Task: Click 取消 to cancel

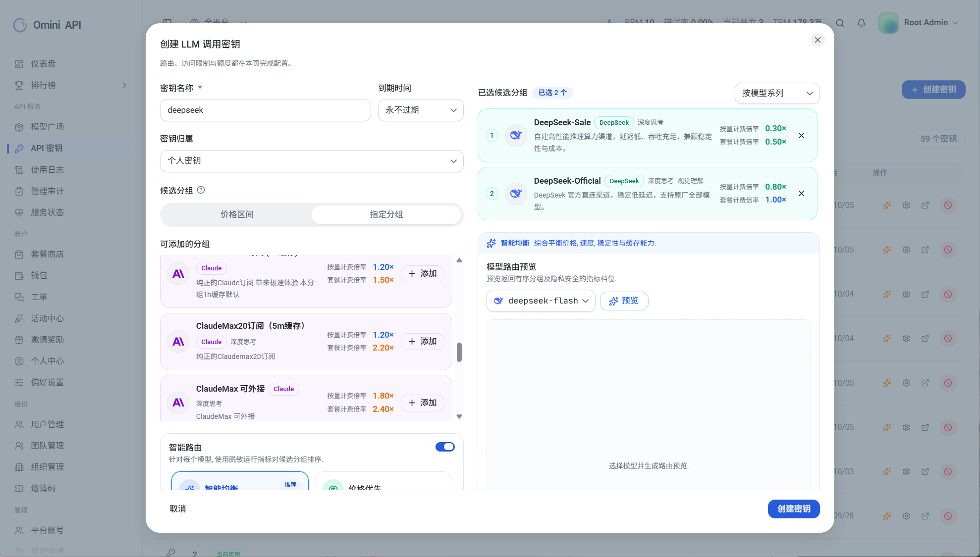Action: coord(178,509)
